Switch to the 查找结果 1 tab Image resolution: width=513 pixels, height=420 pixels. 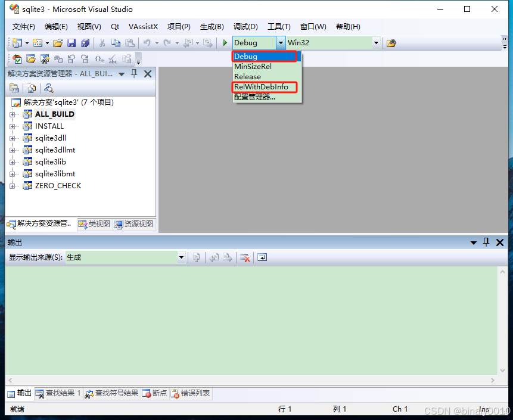pyautogui.click(x=58, y=393)
